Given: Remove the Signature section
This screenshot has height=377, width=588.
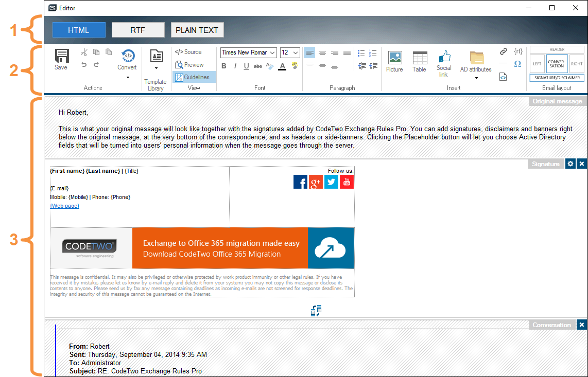Looking at the screenshot, I should coord(582,164).
